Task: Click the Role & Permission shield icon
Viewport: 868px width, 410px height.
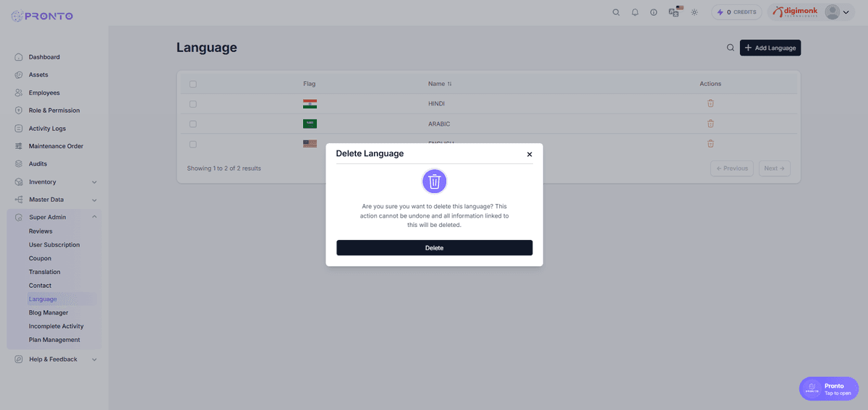Action: click(x=19, y=111)
